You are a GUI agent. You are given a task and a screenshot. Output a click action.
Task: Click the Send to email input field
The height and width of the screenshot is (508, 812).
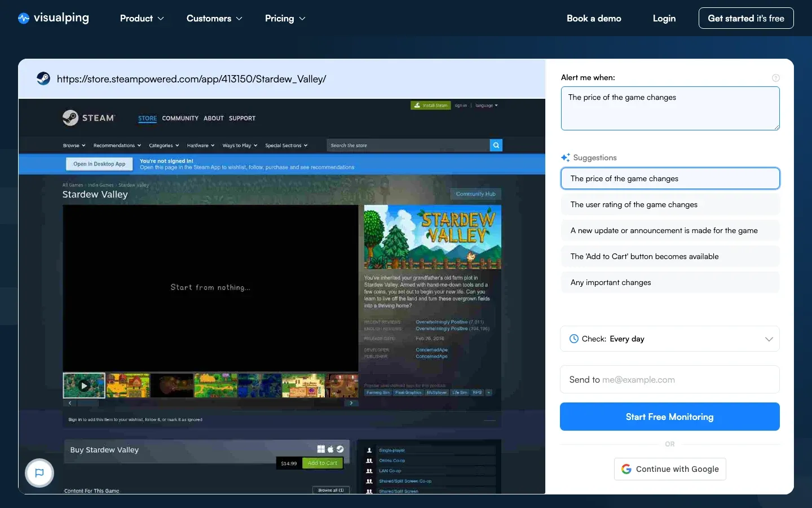pos(670,379)
